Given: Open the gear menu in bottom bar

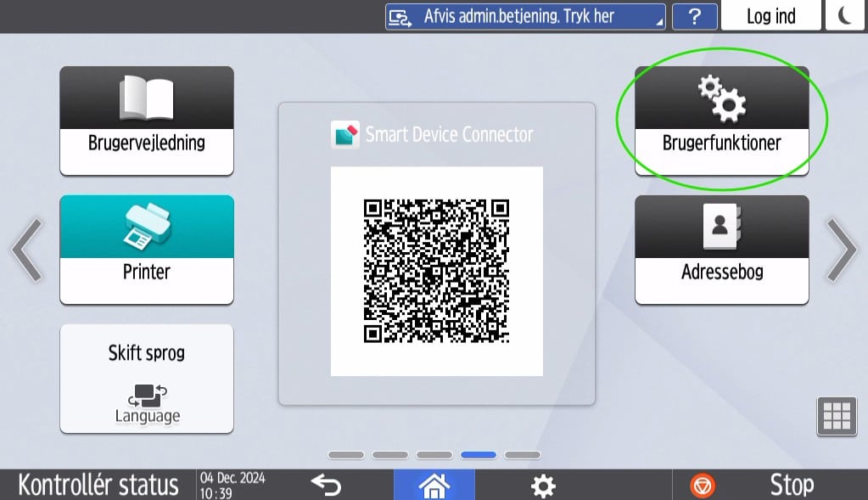Looking at the screenshot, I should (x=542, y=486).
